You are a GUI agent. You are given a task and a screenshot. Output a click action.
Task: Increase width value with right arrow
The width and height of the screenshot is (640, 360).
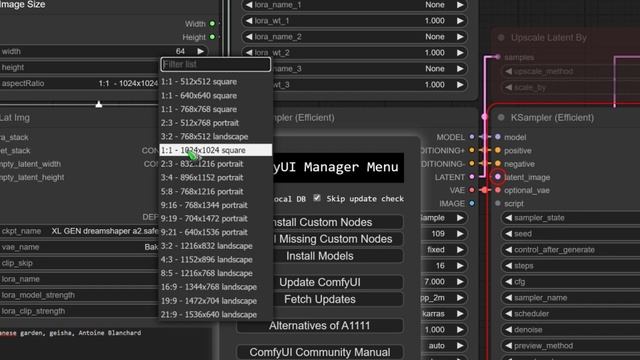point(200,51)
